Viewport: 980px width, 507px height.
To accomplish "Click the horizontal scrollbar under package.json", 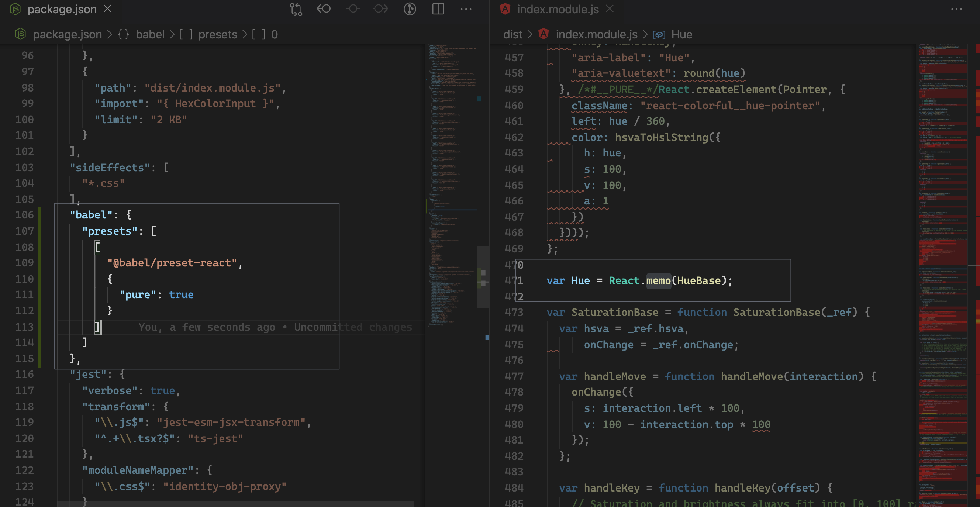I will (235, 504).
